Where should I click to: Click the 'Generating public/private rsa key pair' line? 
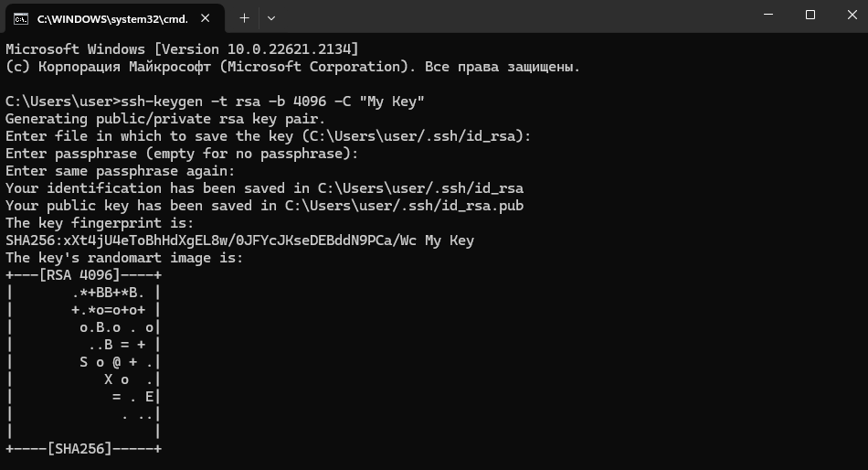(165, 119)
